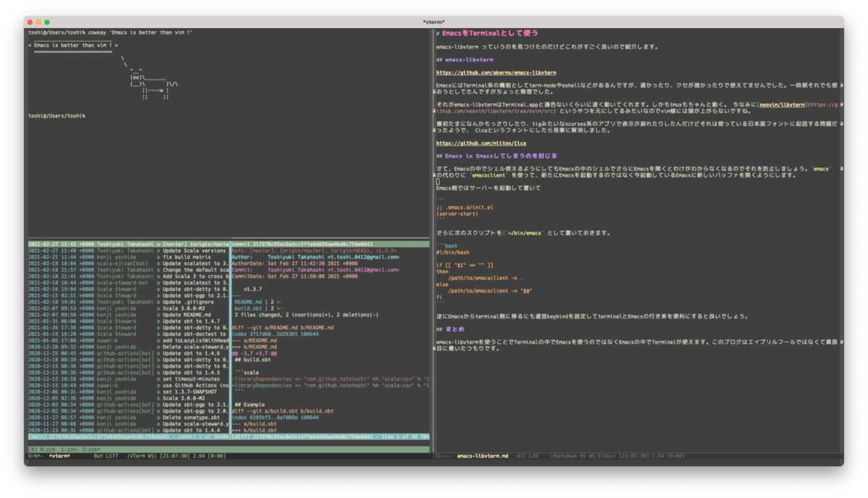Click emacs-libvterm.md buffer name in mode line
This screenshot has height=498, width=868.
click(483, 456)
